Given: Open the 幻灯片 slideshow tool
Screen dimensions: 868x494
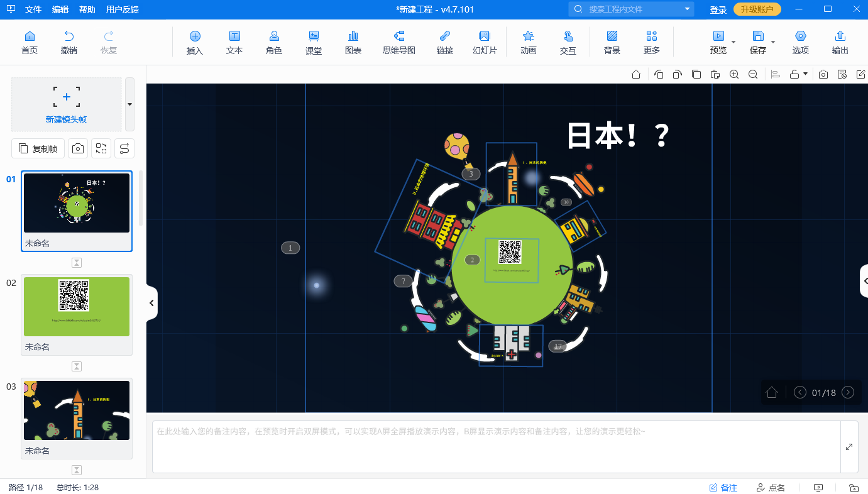Looking at the screenshot, I should pos(485,42).
